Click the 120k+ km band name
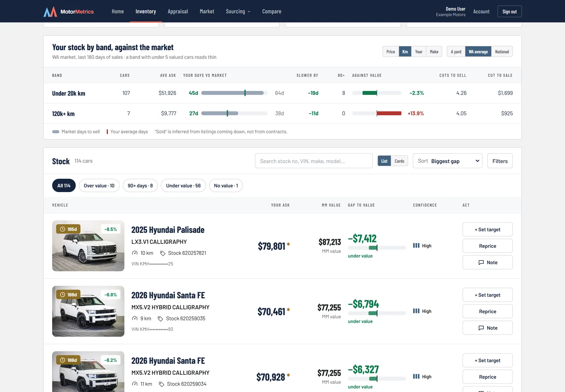This screenshot has width=565, height=392. tap(63, 114)
